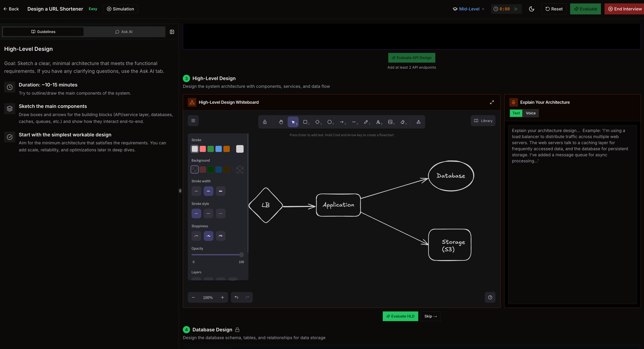
Task: Open the whiteboard hamburger menu
Action: 193,121
